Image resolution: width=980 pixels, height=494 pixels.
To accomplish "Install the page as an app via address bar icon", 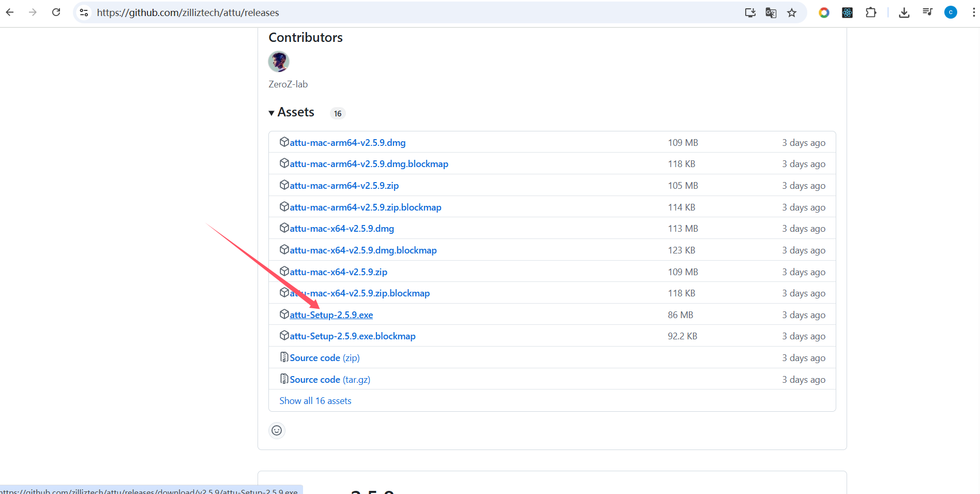I will [x=750, y=13].
